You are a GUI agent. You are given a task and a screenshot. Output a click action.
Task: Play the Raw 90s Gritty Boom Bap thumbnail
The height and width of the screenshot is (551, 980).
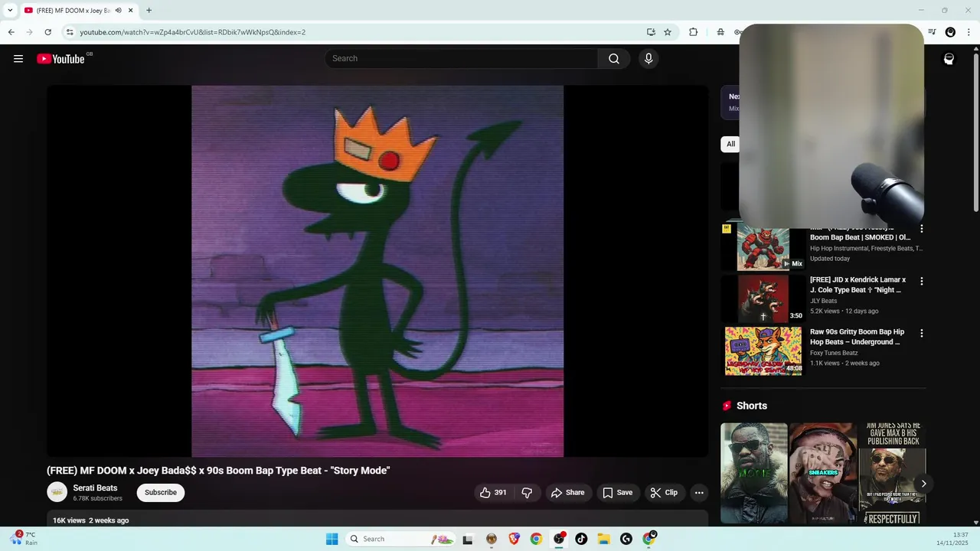(x=763, y=351)
